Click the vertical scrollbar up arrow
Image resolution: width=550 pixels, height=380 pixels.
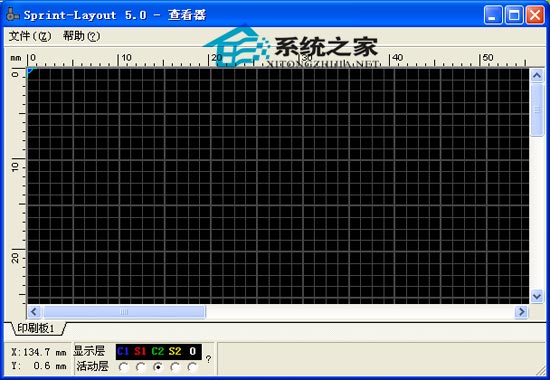pos(537,75)
